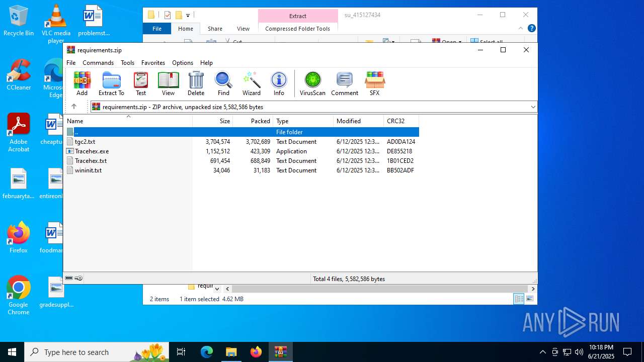The width and height of the screenshot is (644, 362).
Task: Launch the Wizard tool
Action: point(251,83)
